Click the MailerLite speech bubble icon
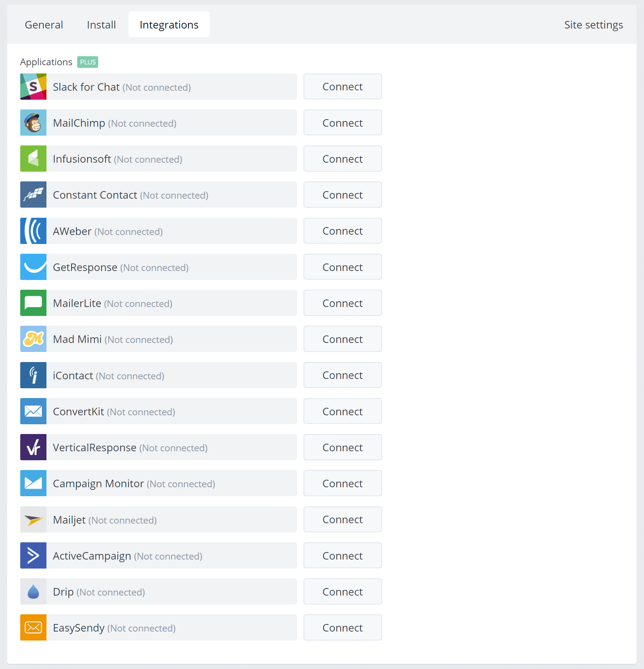The height and width of the screenshot is (669, 644). coord(33,303)
